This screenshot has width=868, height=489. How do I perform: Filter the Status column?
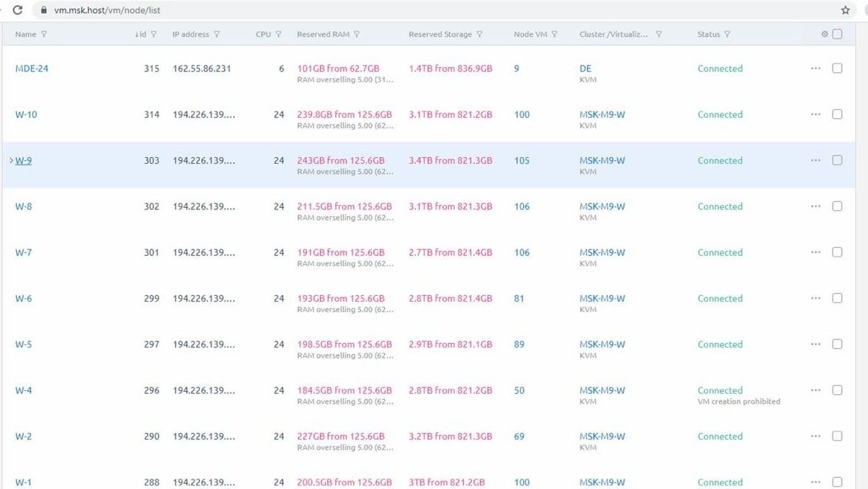727,35
